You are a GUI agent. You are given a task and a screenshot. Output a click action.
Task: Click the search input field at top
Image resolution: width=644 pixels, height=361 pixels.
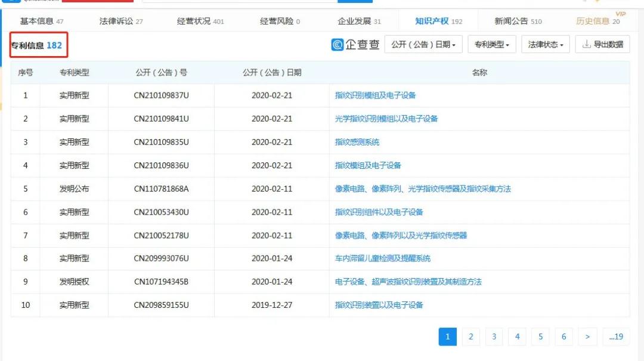tap(239, 2)
